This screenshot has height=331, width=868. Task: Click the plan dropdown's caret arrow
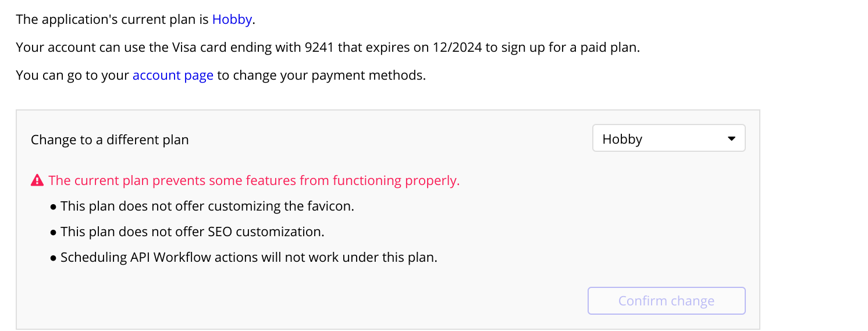[x=732, y=139]
